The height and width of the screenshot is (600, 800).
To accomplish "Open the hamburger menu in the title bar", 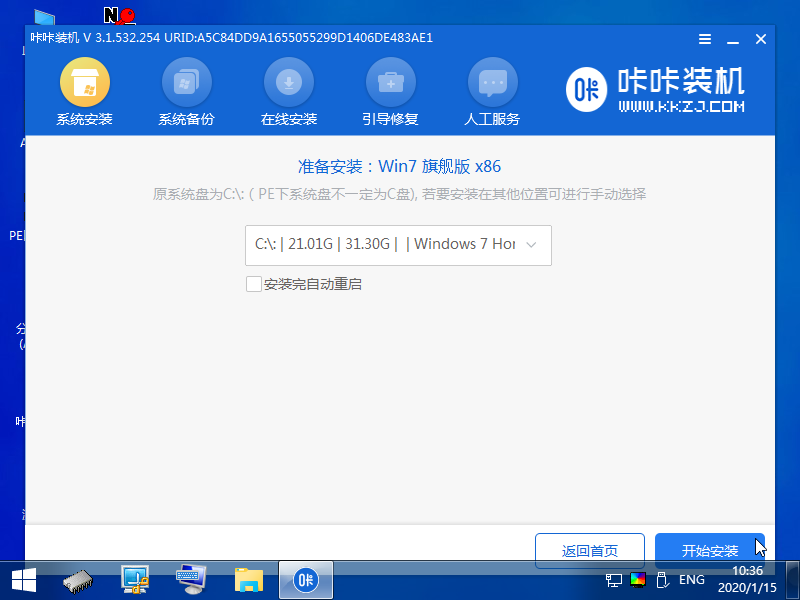I will [704, 39].
